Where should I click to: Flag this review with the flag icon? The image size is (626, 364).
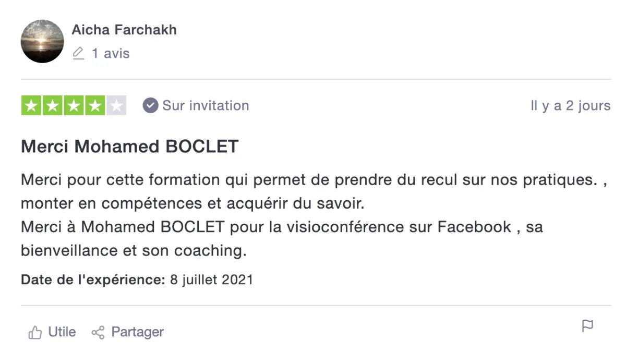(587, 326)
